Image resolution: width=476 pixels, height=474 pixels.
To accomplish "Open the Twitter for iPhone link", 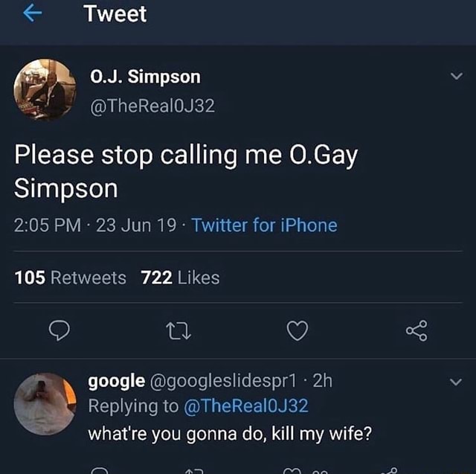I will point(265,225).
